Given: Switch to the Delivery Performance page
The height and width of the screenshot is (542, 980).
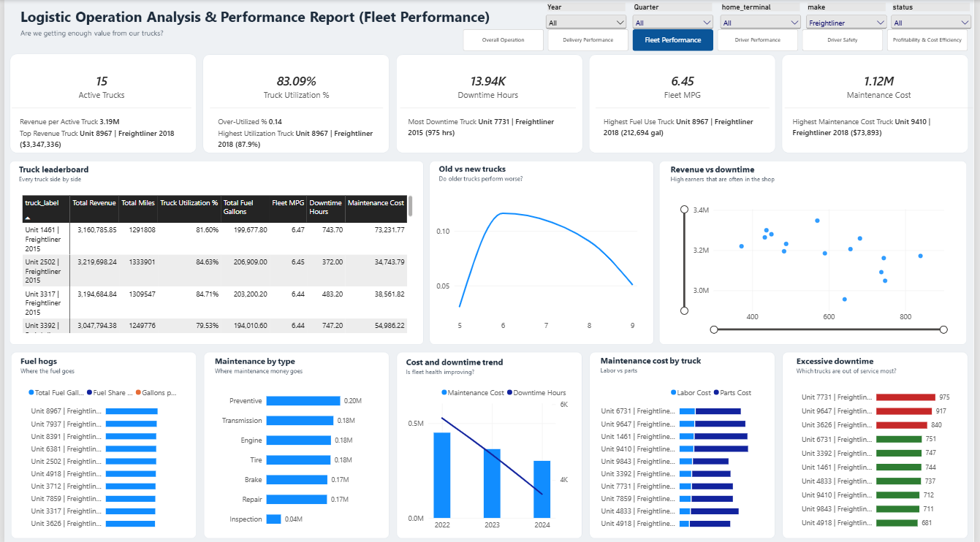Looking at the screenshot, I should [x=588, y=40].
